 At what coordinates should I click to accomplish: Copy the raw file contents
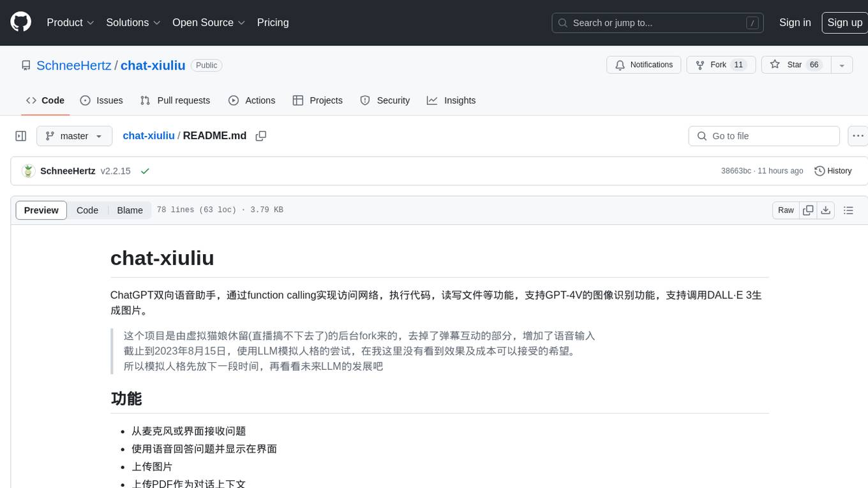(x=808, y=210)
